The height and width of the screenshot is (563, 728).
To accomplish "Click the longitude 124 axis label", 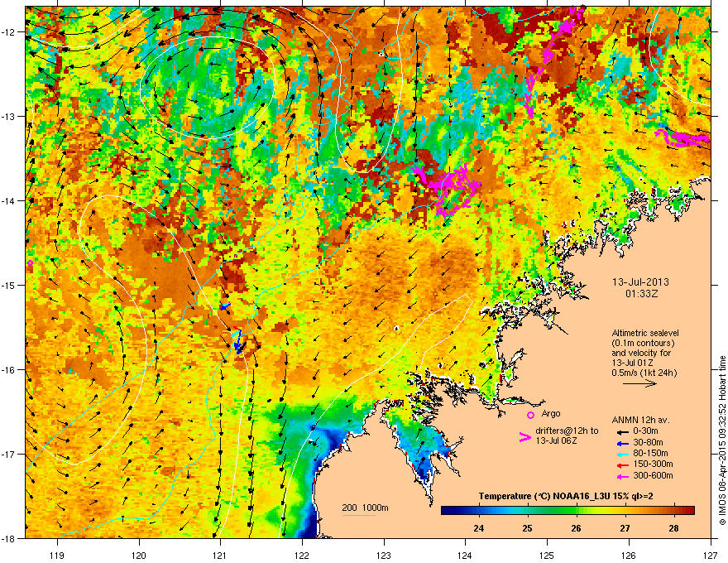I will [x=465, y=555].
